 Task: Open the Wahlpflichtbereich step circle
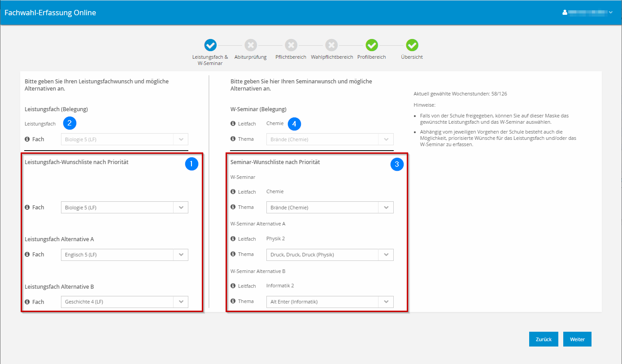(331, 45)
